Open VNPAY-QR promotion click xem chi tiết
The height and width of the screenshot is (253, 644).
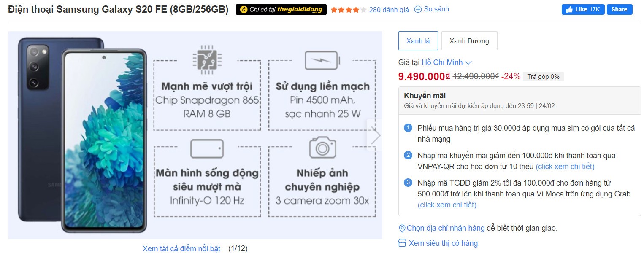[x=565, y=167]
